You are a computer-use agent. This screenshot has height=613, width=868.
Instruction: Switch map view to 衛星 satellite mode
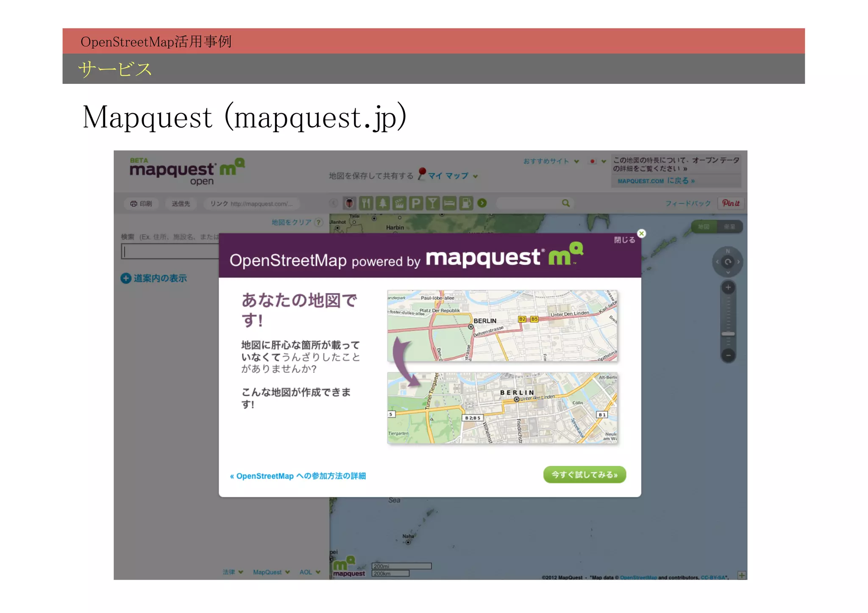[729, 227]
